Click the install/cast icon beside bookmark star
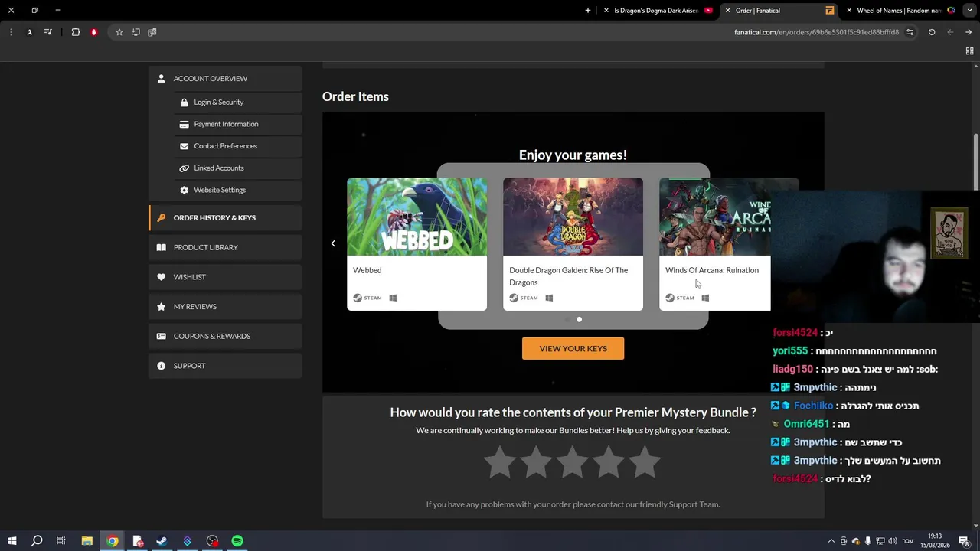This screenshot has height=551, width=980. click(136, 32)
